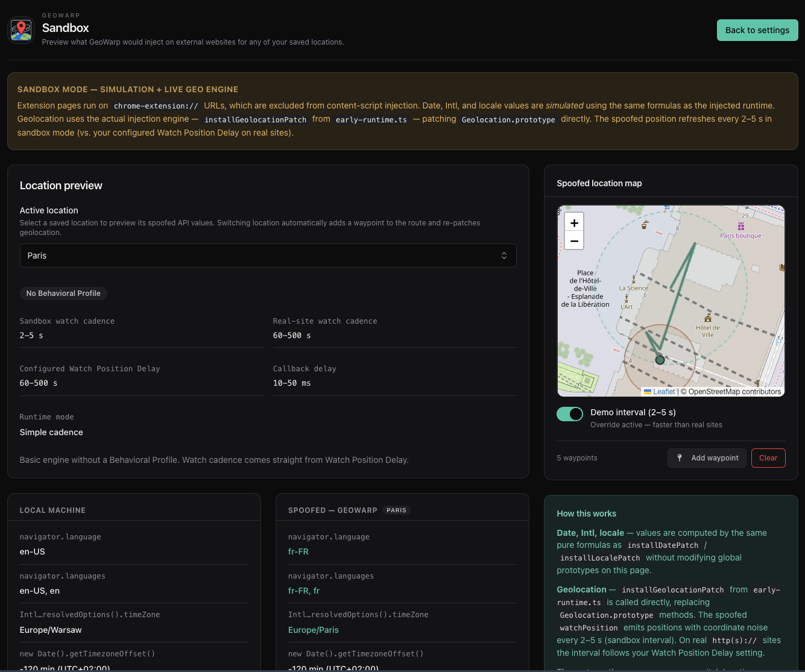Click the No Behavioral Profile badge
Screen dimensions: 805x672
pyautogui.click(x=63, y=294)
